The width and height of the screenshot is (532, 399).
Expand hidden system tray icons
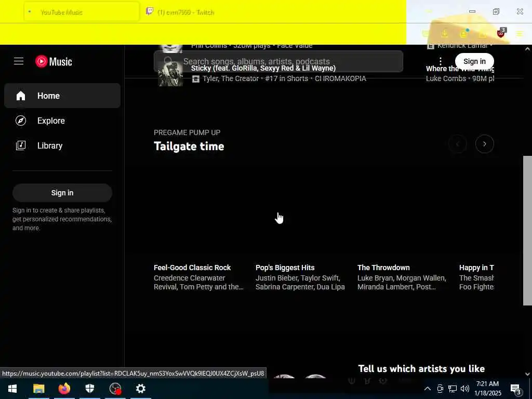(x=428, y=389)
